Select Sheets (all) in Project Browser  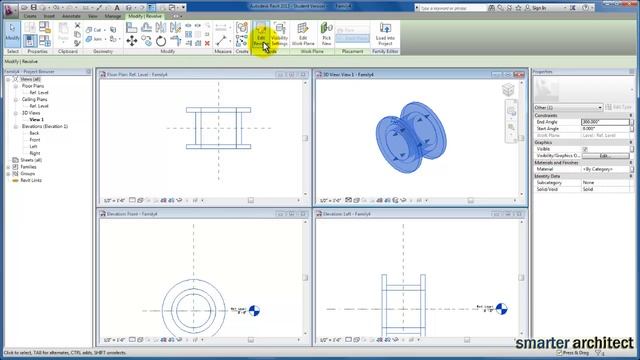(31, 160)
